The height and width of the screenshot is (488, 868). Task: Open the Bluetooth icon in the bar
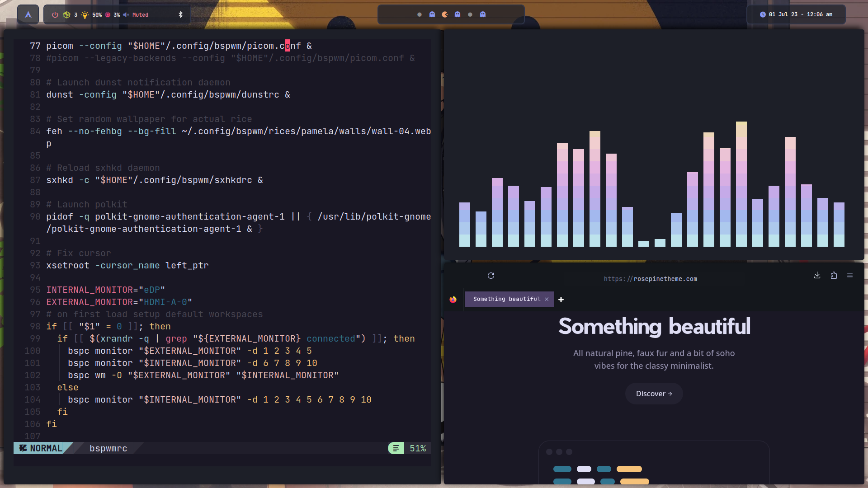pos(180,14)
